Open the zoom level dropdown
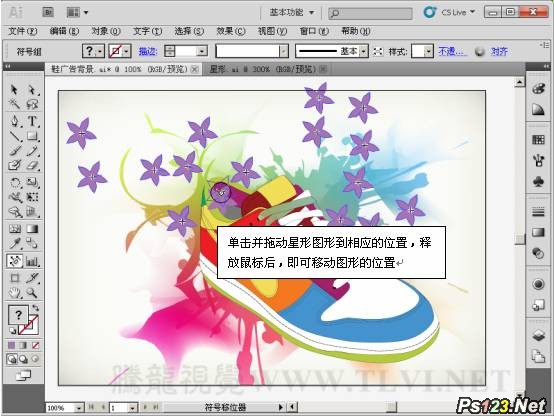Viewport: 554px width, 416px height. (79, 408)
